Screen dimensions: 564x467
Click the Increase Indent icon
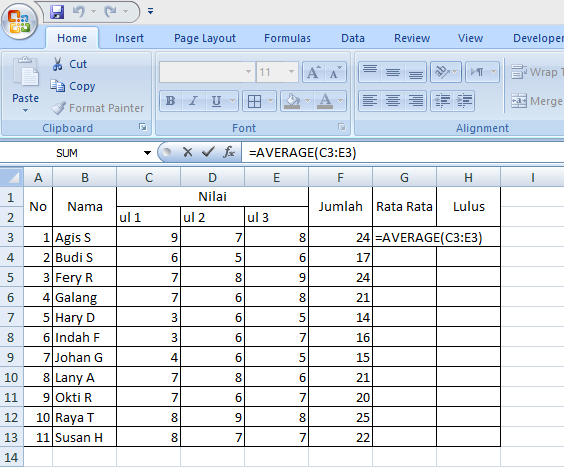[x=464, y=101]
